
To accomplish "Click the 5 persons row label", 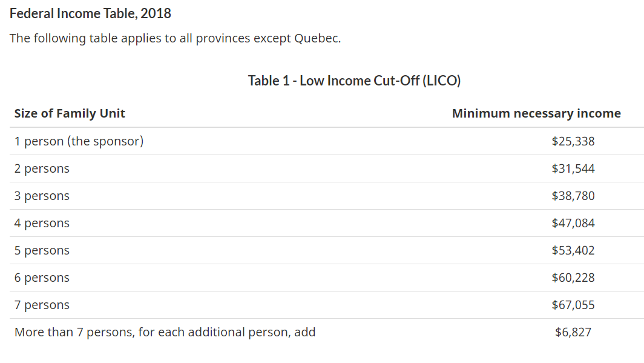I will coord(42,250).
